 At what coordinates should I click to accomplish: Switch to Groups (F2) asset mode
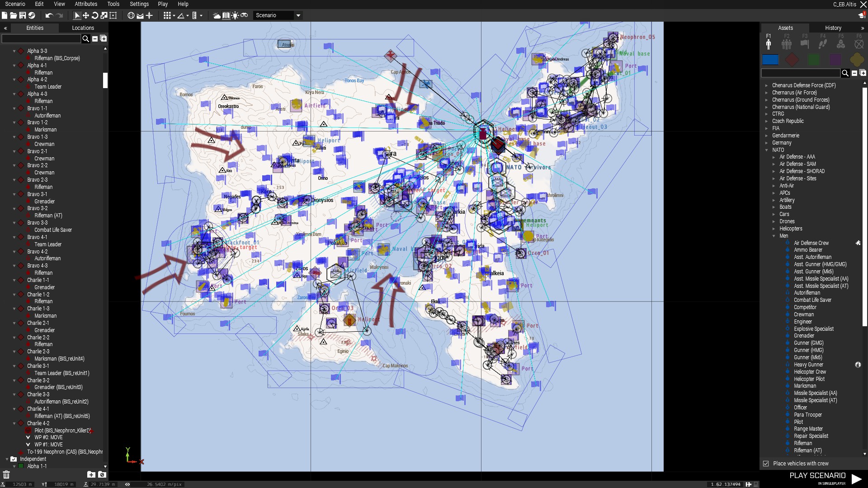(x=787, y=44)
